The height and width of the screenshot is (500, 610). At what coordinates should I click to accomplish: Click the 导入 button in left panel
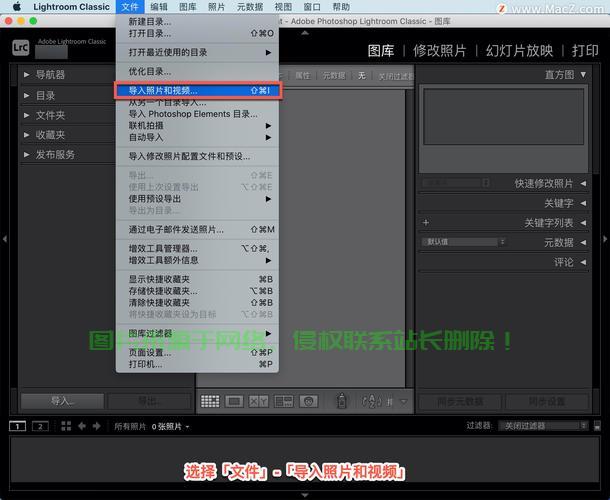[x=62, y=401]
